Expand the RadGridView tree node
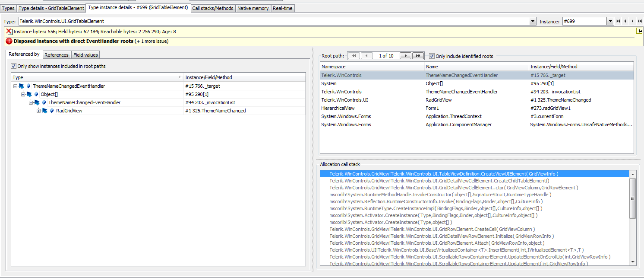This screenshot has height=278, width=644. tap(39, 111)
